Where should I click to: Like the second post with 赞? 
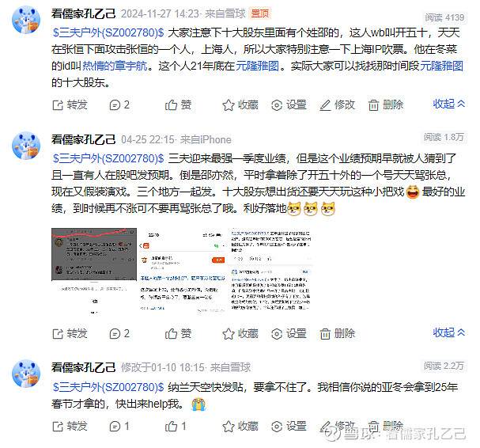tap(178, 334)
